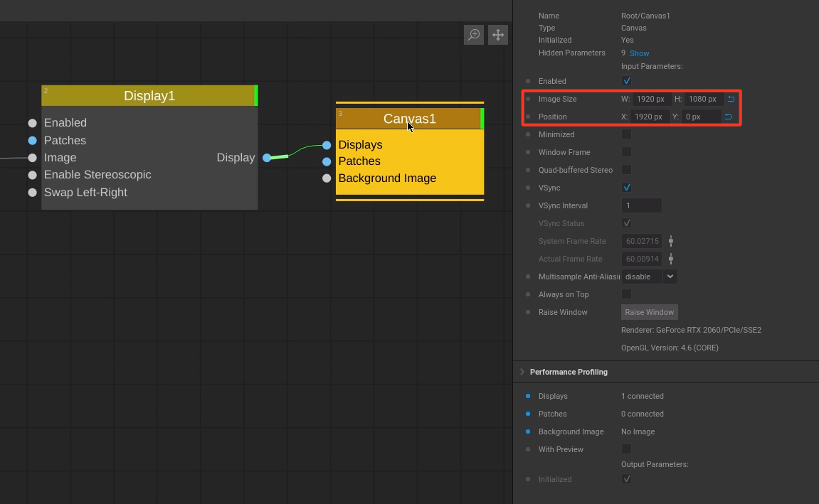Click the dot beside the Enabled parameter

527,81
